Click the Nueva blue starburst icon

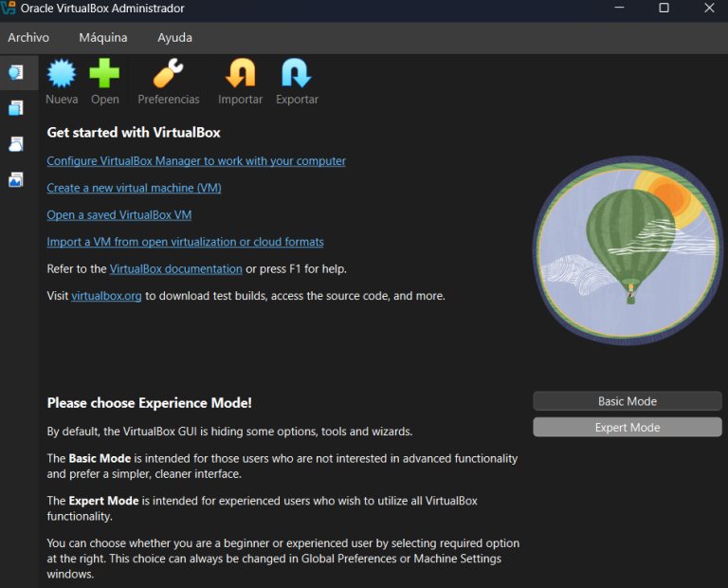point(62,74)
